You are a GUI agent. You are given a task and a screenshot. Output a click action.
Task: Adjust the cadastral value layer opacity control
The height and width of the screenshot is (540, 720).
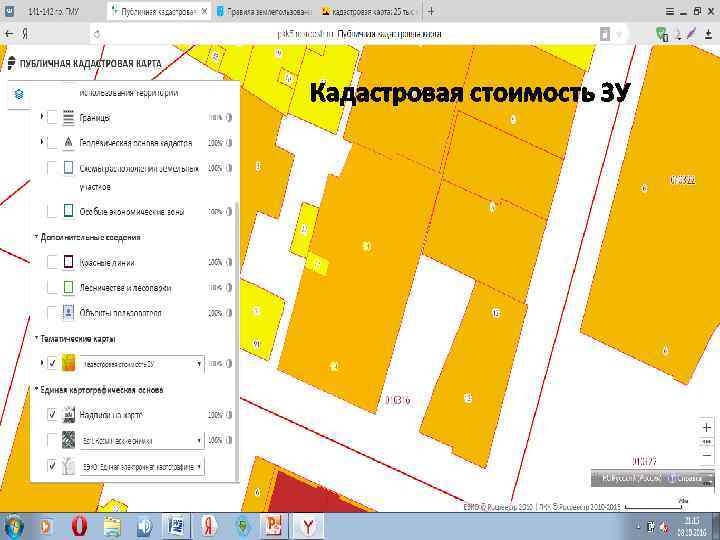[x=229, y=363]
